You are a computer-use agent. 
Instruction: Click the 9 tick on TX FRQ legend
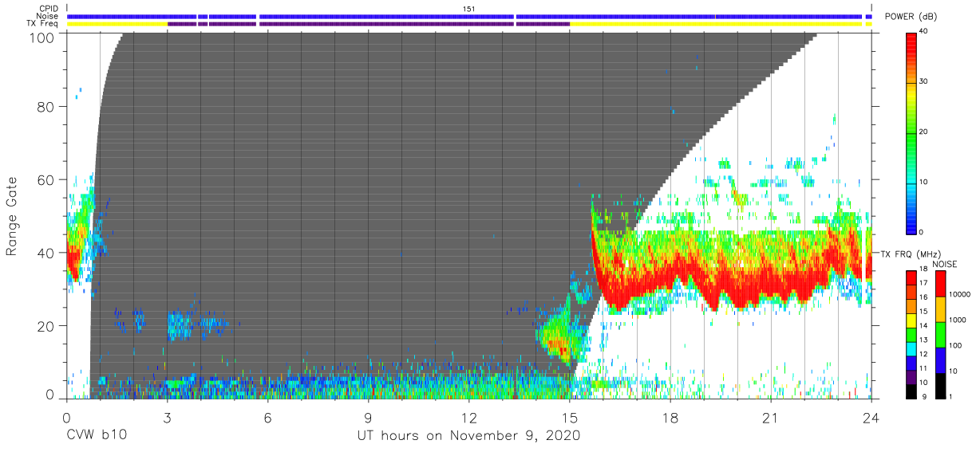coord(923,396)
